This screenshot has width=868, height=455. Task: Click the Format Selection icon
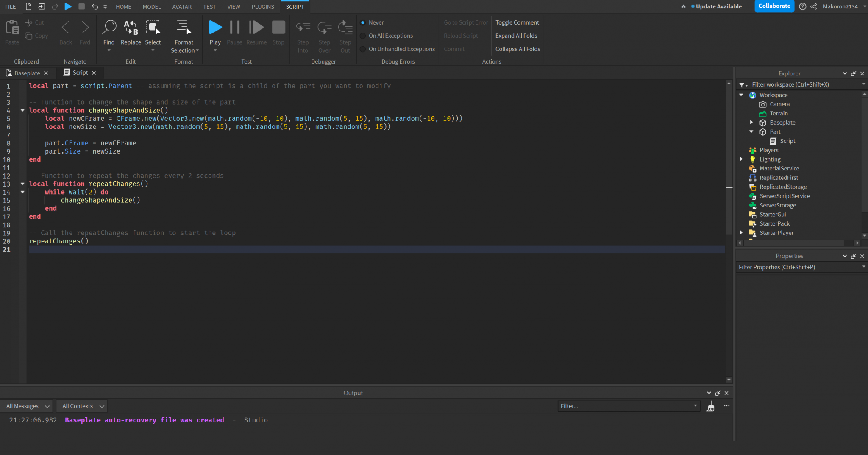(184, 27)
